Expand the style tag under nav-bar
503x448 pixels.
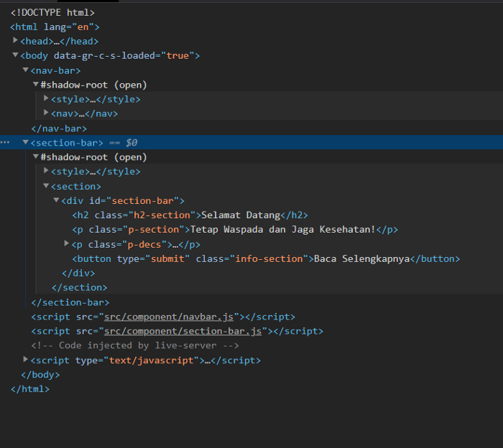46,98
